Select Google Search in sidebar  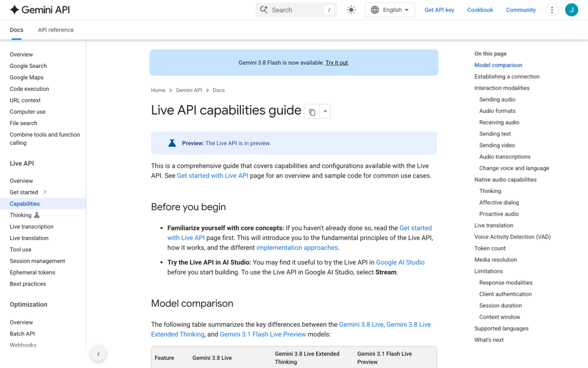click(28, 66)
